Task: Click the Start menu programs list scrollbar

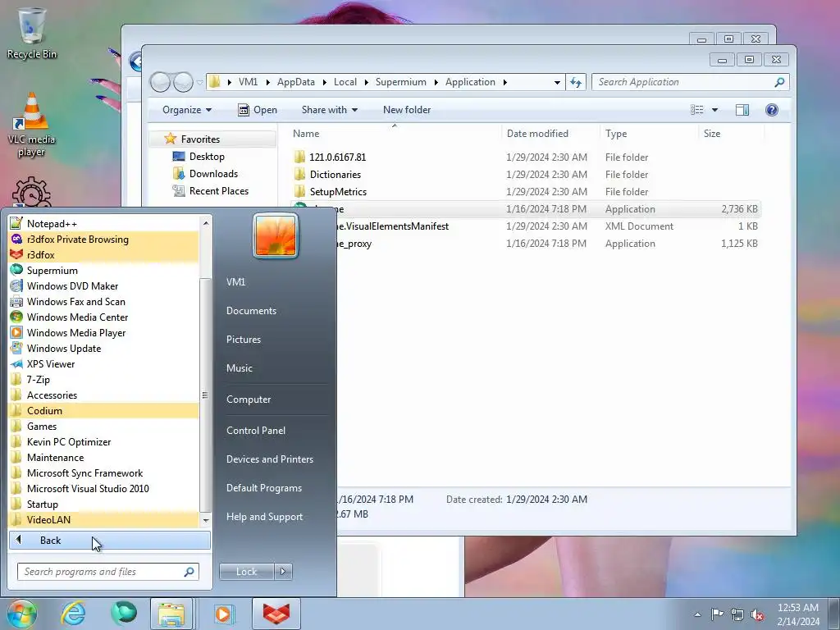Action: (x=206, y=395)
